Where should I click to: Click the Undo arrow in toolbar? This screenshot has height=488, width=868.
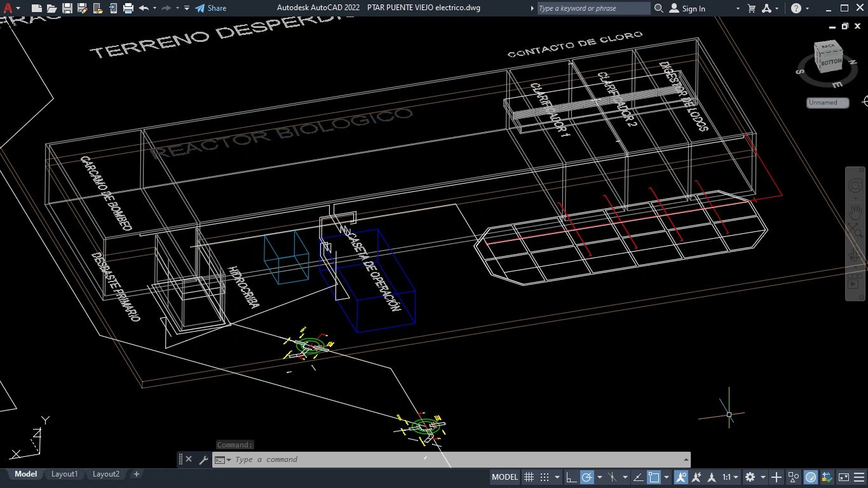(144, 8)
